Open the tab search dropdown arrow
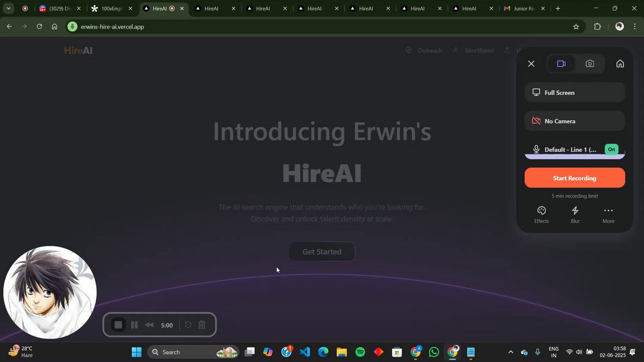 click(x=8, y=9)
